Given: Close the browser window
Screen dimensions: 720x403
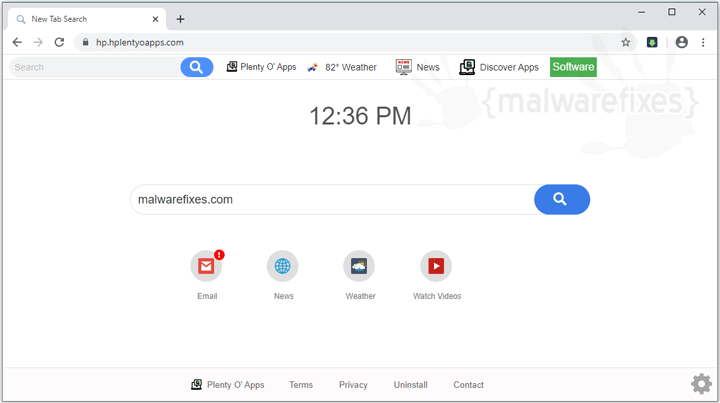Looking at the screenshot, I should (702, 12).
